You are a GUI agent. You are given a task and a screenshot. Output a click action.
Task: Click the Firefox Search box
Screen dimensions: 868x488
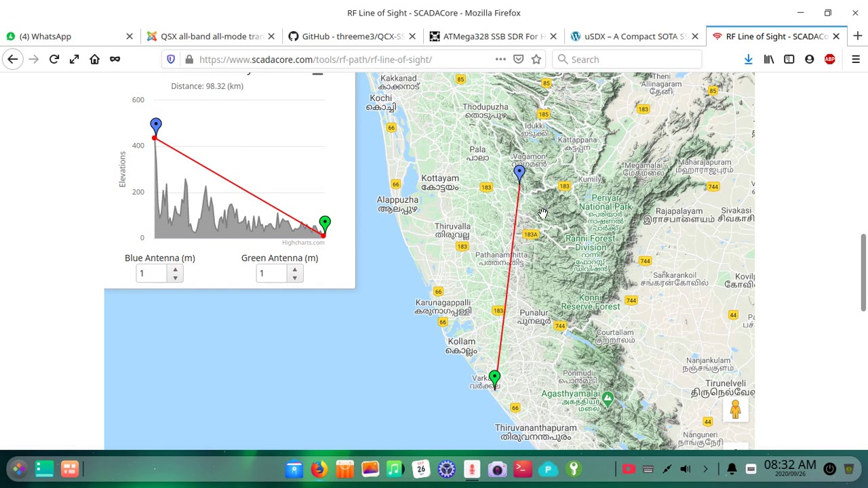(x=627, y=60)
